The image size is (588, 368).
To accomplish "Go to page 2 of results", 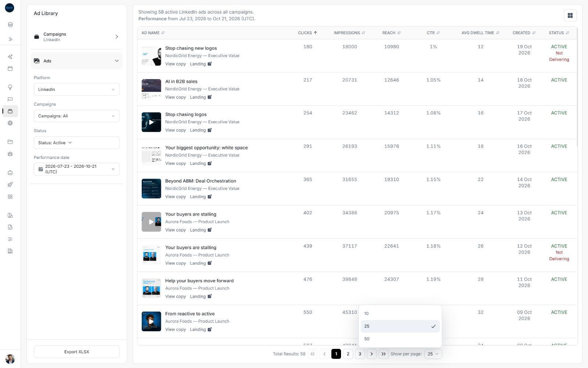I will click(348, 354).
